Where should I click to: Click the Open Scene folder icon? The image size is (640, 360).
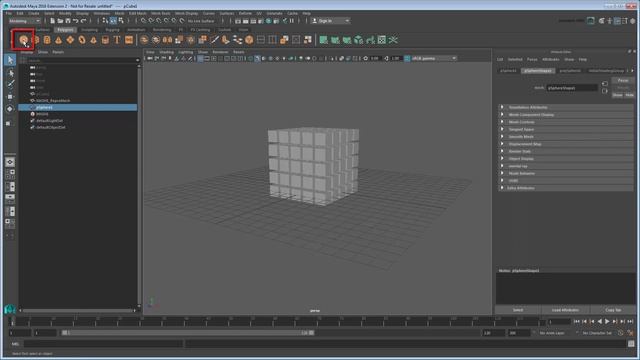(x=60, y=21)
